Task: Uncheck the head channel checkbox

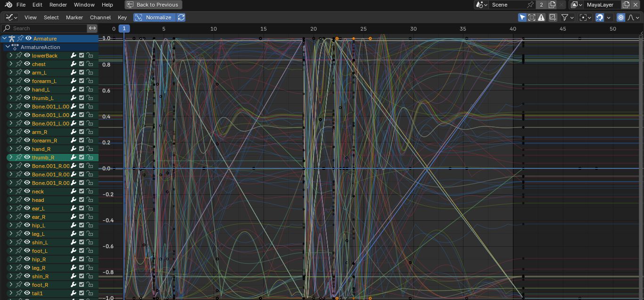Action: tap(82, 200)
